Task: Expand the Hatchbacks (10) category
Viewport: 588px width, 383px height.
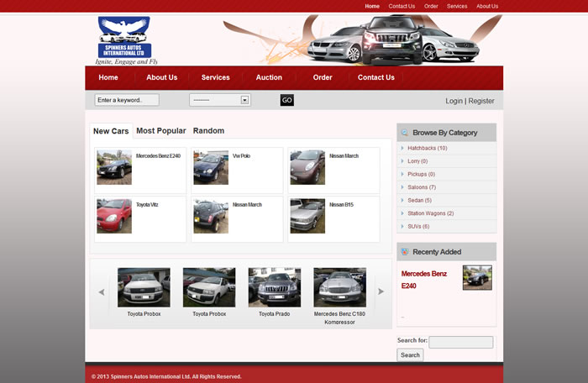Action: [x=430, y=148]
